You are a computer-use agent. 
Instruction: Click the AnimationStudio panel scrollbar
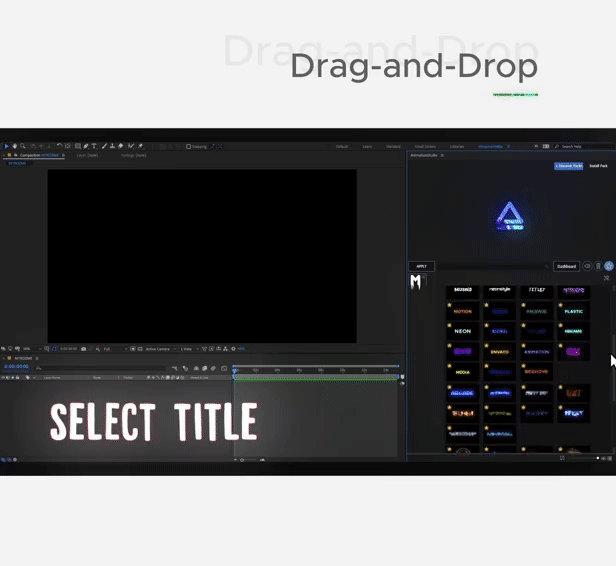coord(614,367)
